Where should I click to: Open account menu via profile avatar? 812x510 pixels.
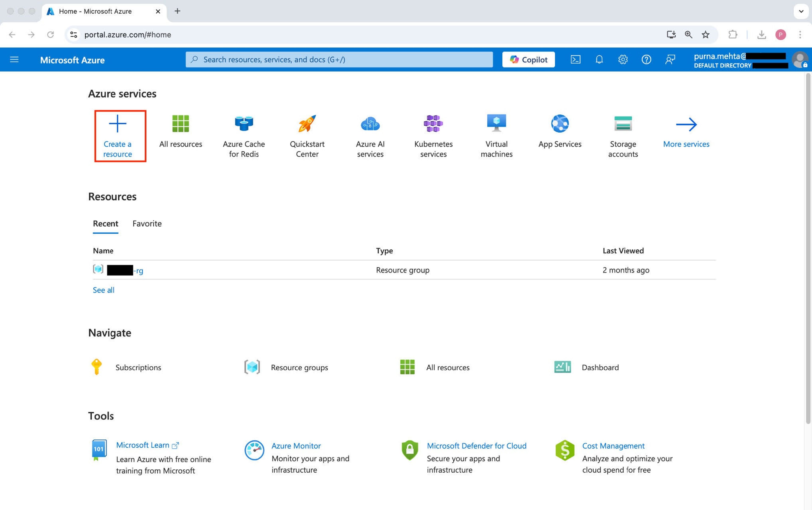[800, 60]
